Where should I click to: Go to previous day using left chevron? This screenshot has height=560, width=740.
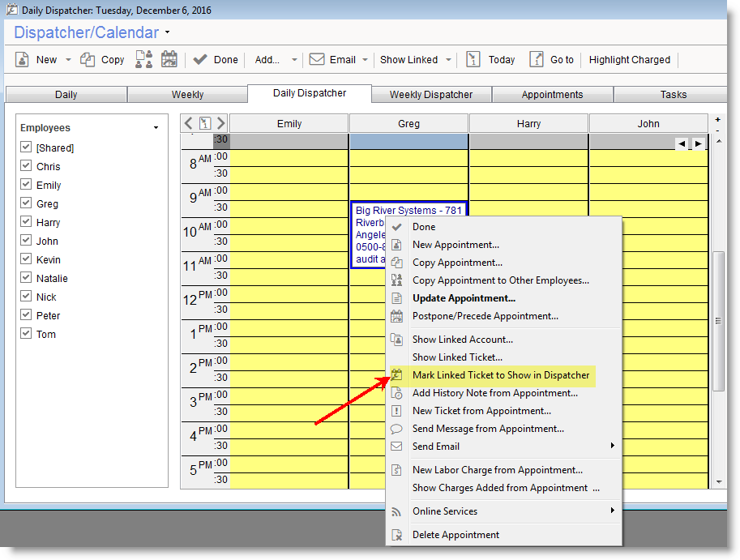[189, 123]
